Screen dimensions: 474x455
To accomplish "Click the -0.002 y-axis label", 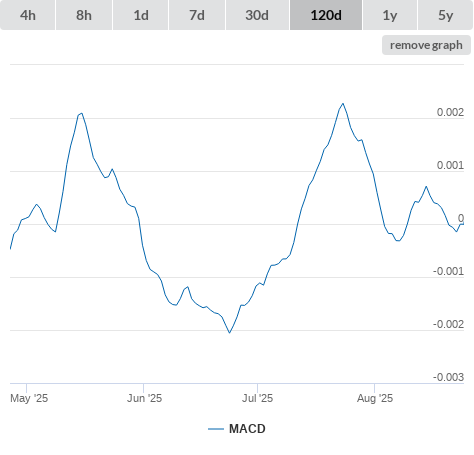I will [448, 324].
